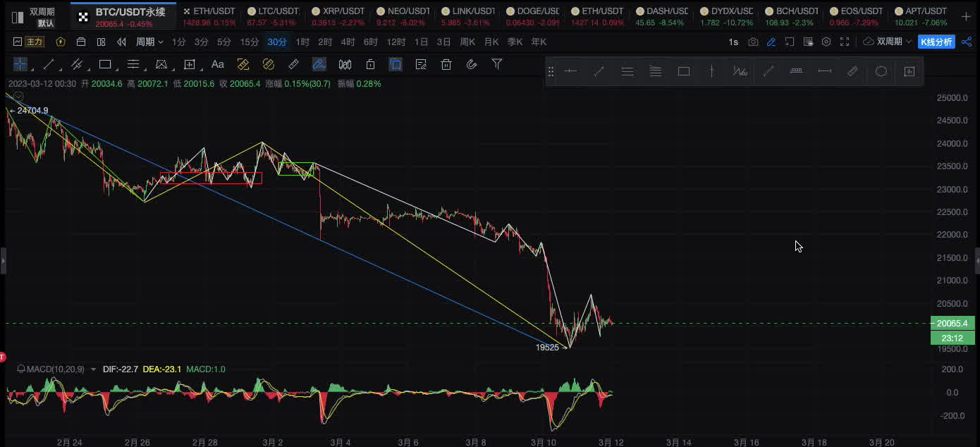Toggle the blue pencil drawing mode icon

coord(771,42)
